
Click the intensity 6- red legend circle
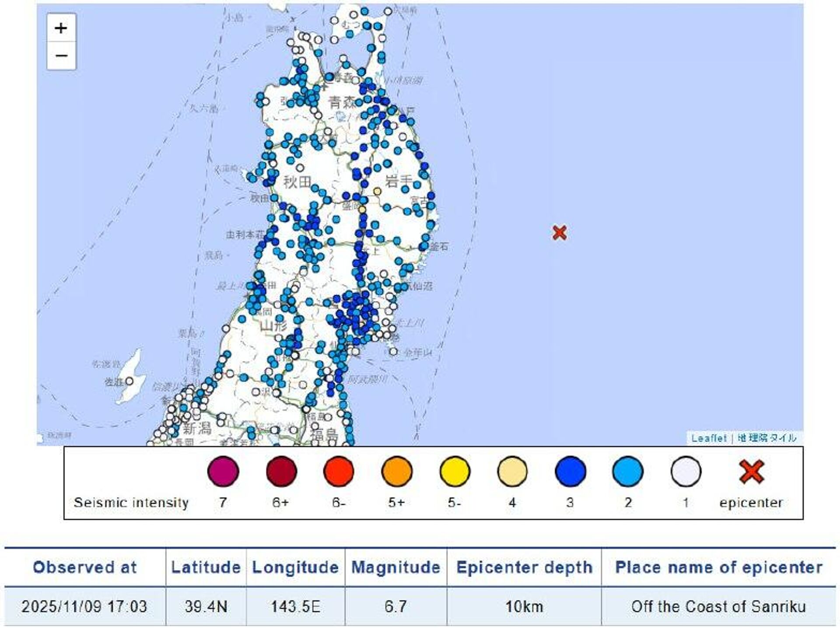point(339,471)
